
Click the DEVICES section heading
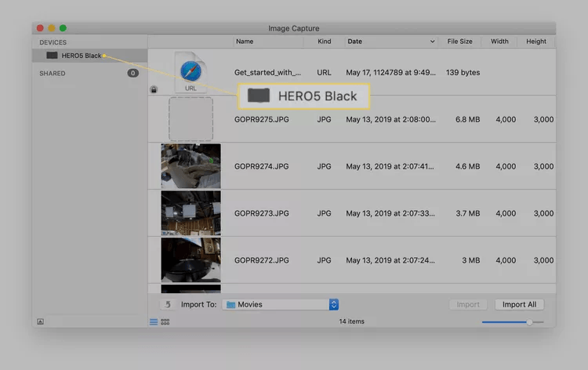click(53, 42)
